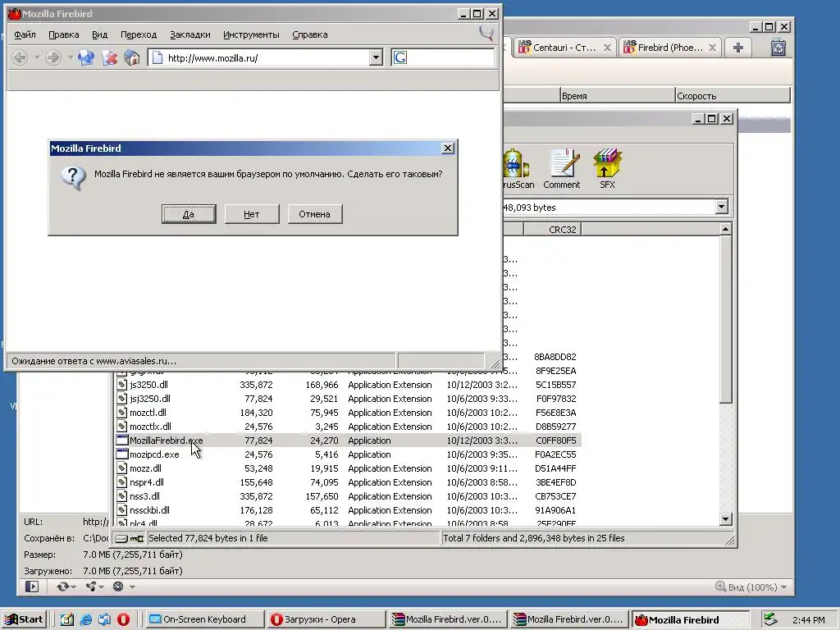Open the Файл menu
The width and height of the screenshot is (840, 630).
pos(25,34)
